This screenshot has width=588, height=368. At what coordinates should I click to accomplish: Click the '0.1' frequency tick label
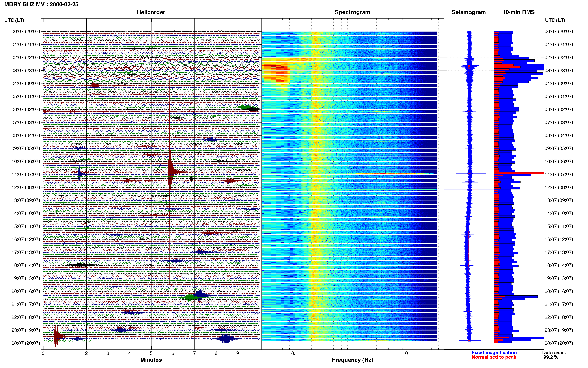tap(295, 353)
